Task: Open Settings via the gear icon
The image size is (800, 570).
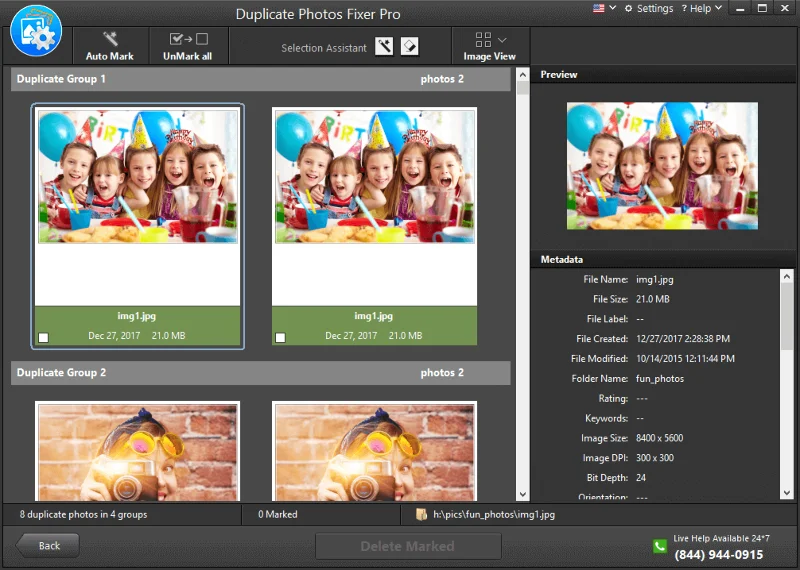Action: pos(628,9)
